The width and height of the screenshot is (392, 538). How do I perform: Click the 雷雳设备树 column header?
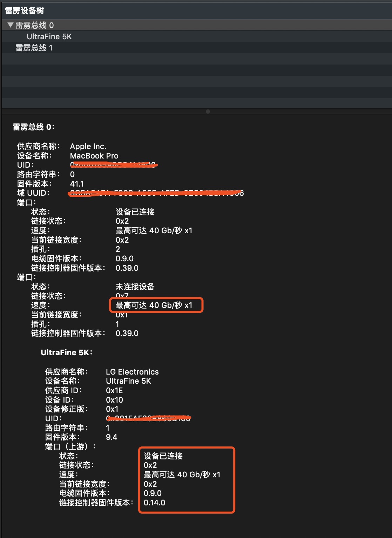click(x=196, y=11)
